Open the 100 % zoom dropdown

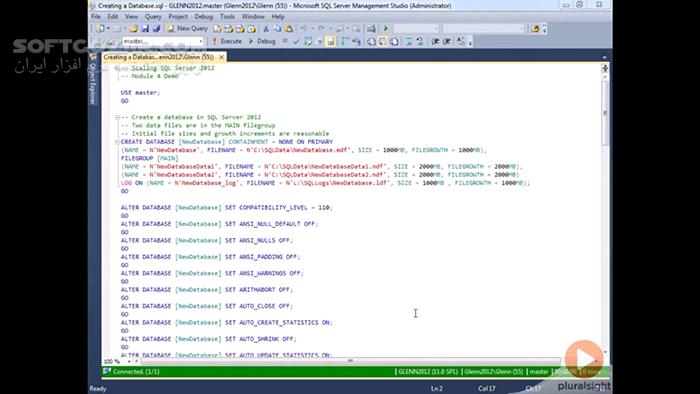(x=129, y=361)
